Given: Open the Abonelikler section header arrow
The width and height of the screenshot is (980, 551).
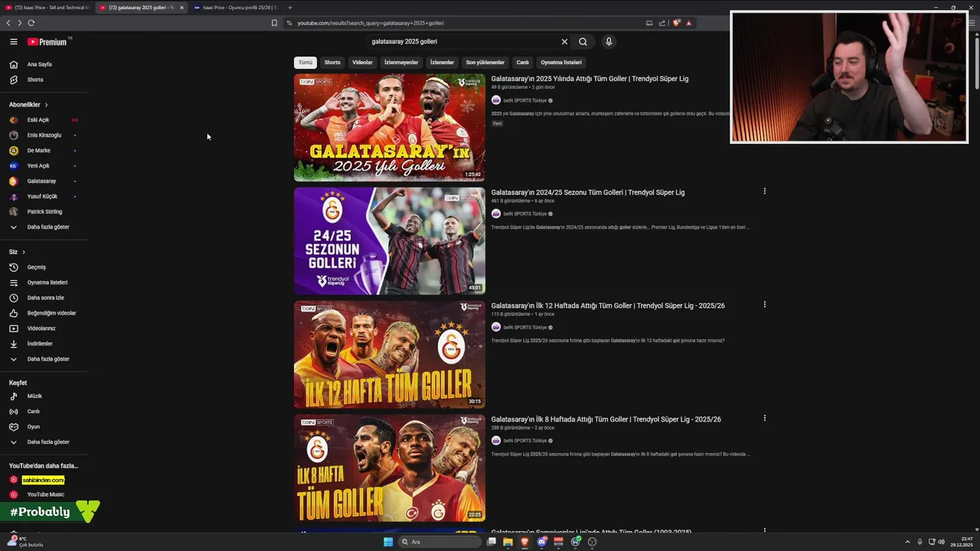Looking at the screenshot, I should (46, 105).
